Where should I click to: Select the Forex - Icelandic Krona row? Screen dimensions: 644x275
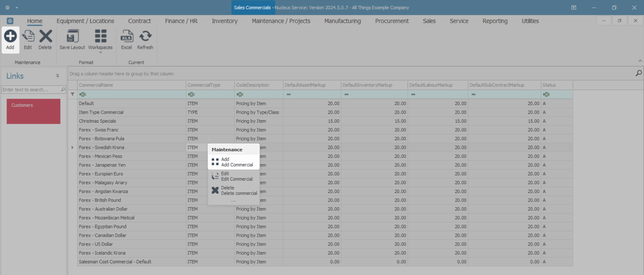[325, 253]
